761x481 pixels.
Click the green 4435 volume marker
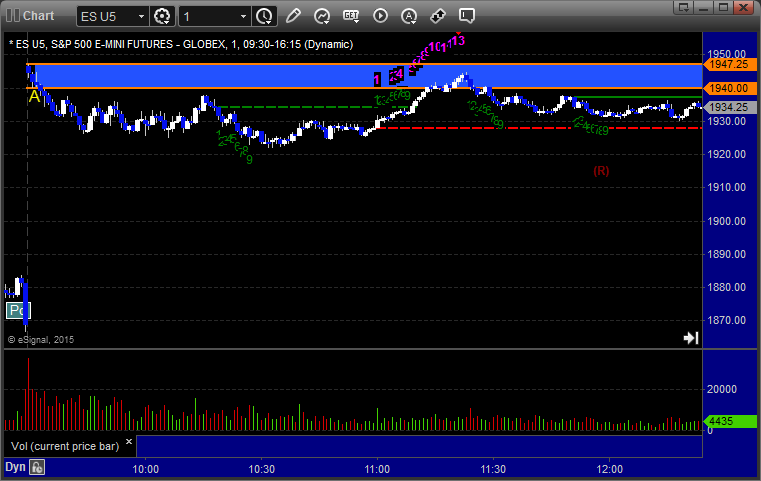(x=730, y=421)
